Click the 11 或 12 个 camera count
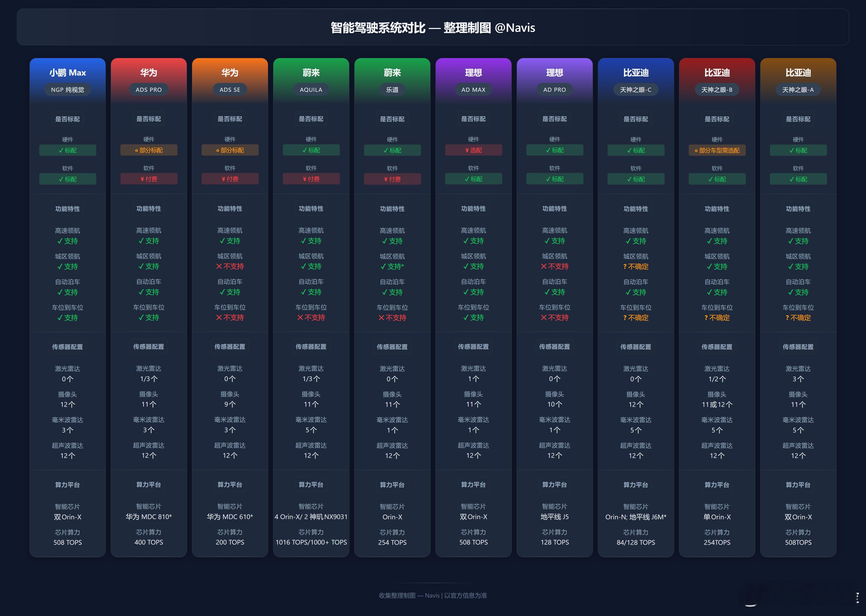 pos(717,404)
